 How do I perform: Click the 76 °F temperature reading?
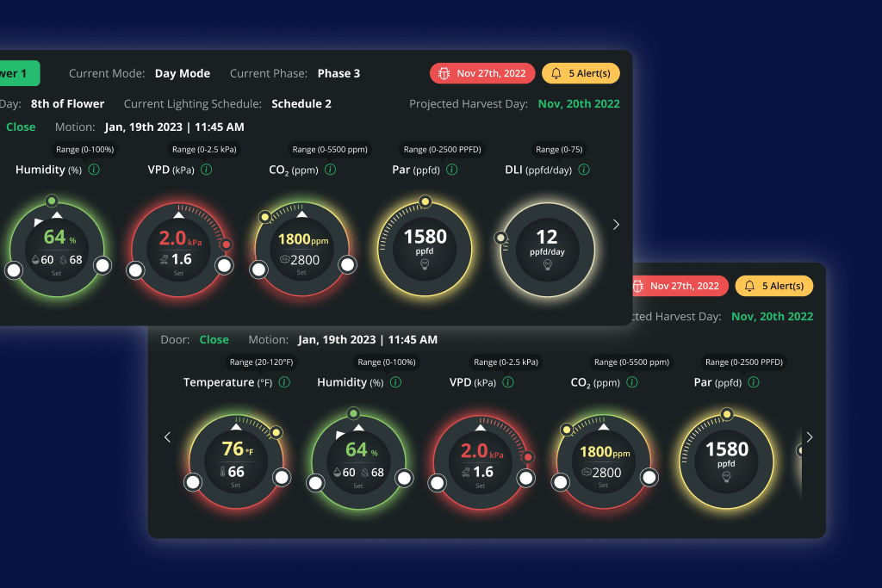coord(238,449)
